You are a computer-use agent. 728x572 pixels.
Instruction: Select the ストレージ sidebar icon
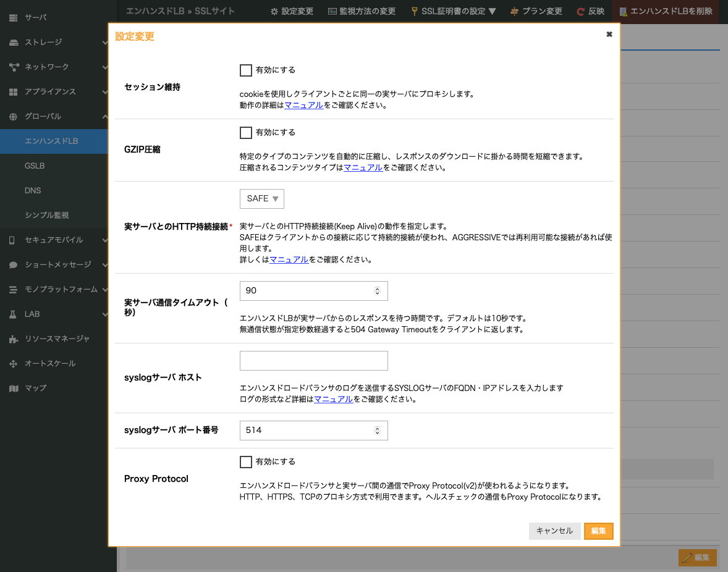[37, 42]
